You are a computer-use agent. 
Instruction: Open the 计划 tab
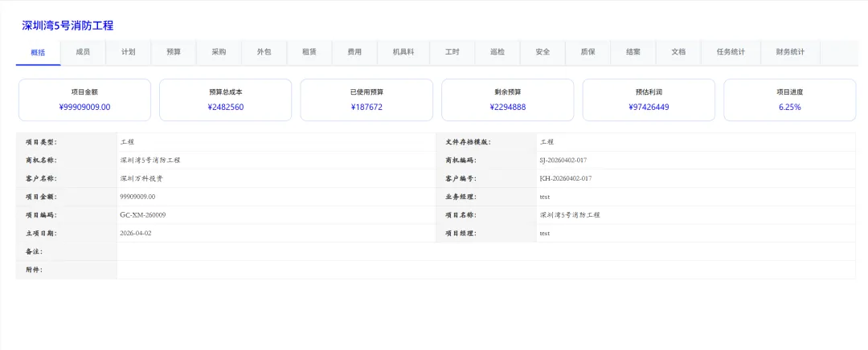click(x=129, y=52)
